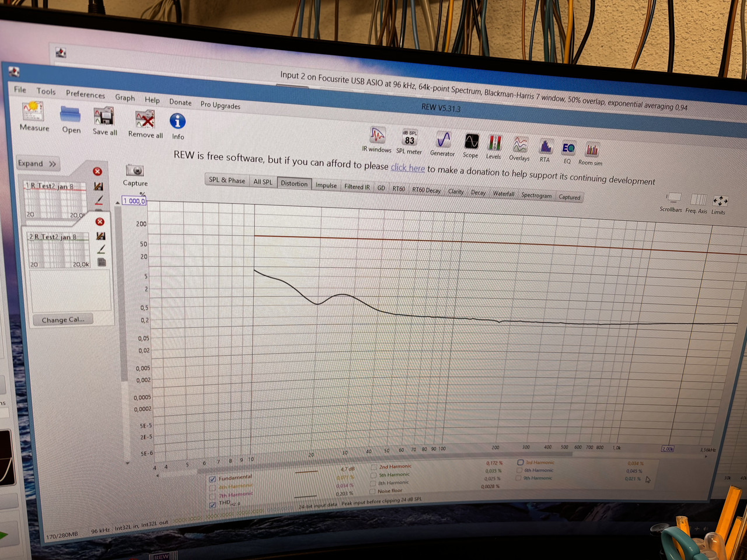Click the Measure toolbar icon
This screenshot has width=747, height=560.
33,111
